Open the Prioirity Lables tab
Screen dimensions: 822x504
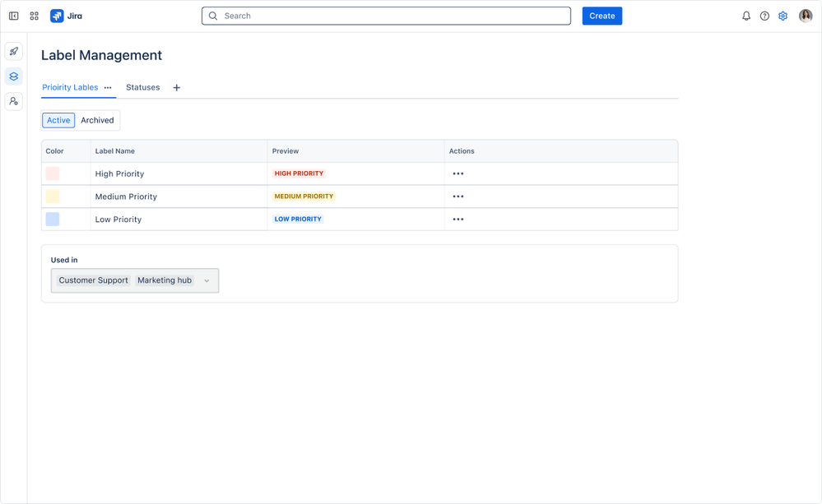point(70,87)
